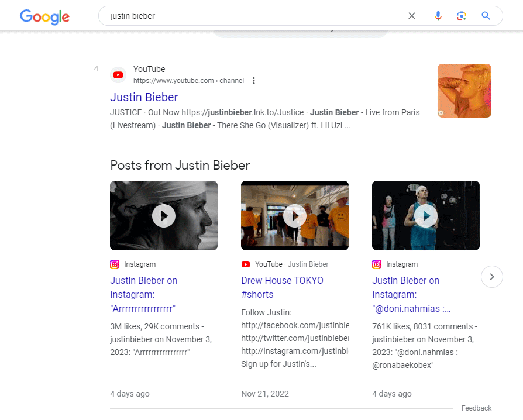Click the youtube.com channel URL text
The height and width of the screenshot is (420, 523).
pyautogui.click(x=188, y=81)
